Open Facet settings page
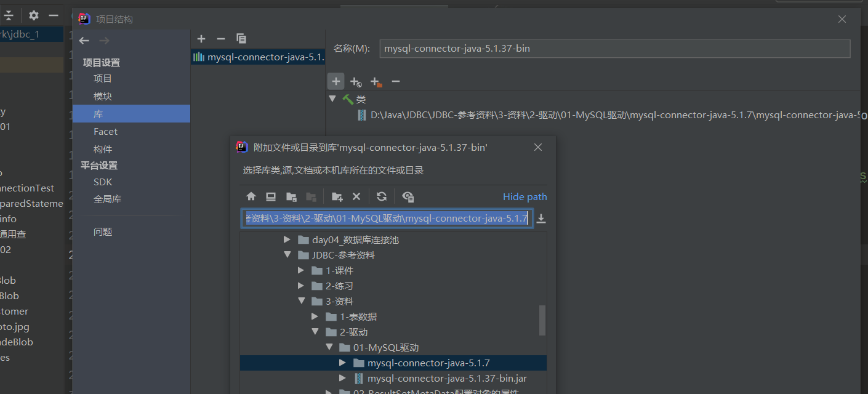Image resolution: width=868 pixels, height=394 pixels. pos(105,131)
